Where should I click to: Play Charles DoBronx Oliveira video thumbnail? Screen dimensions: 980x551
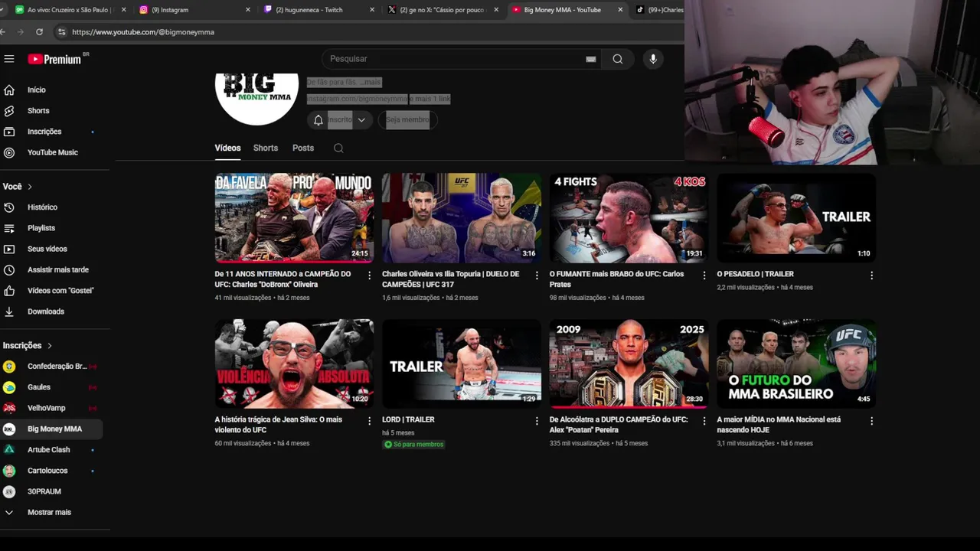294,217
